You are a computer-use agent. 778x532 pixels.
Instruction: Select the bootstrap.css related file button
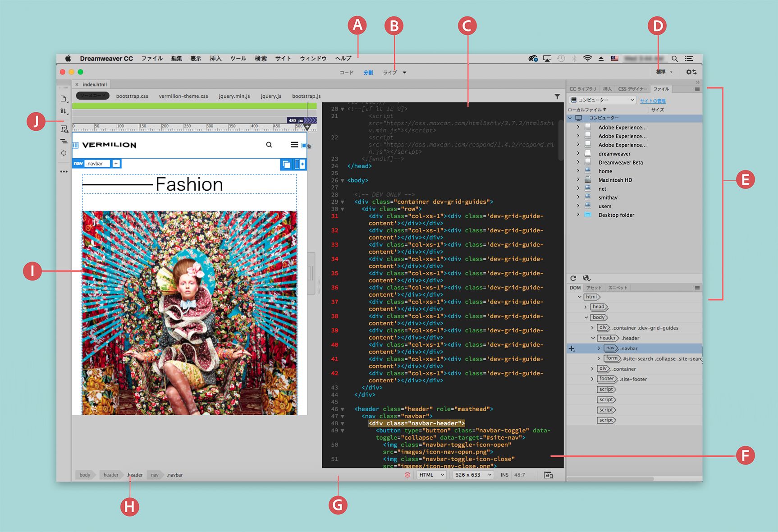coord(133,96)
